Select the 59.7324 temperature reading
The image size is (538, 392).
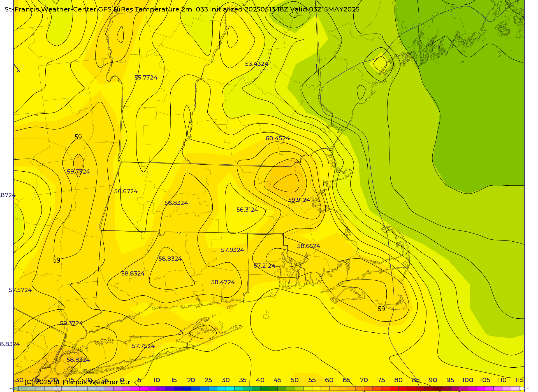tap(78, 172)
